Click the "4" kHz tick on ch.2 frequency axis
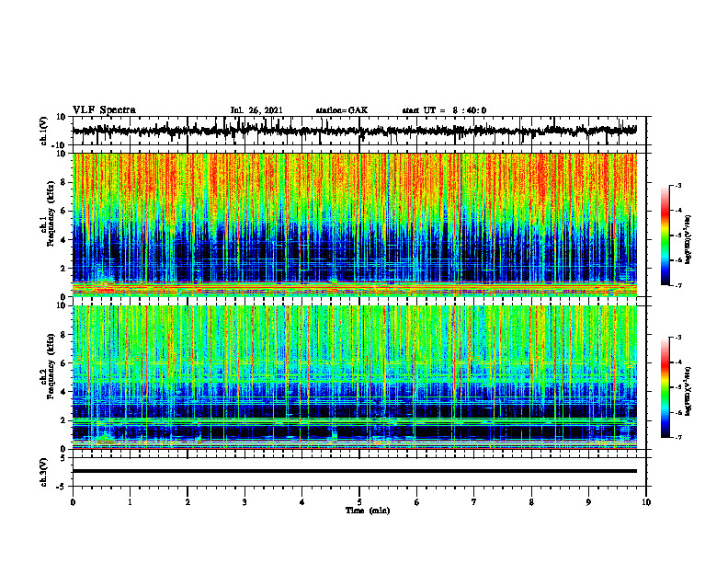 [64, 392]
